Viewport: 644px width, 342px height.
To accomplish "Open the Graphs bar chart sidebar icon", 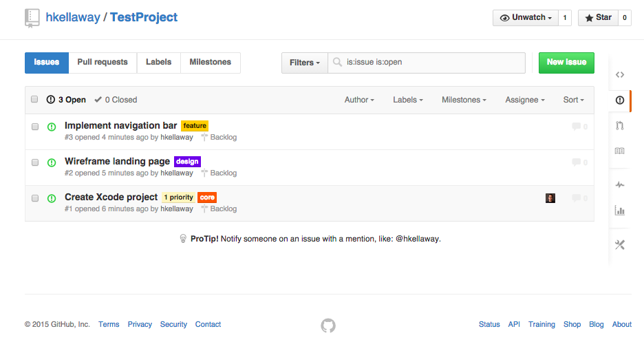I will [620, 211].
